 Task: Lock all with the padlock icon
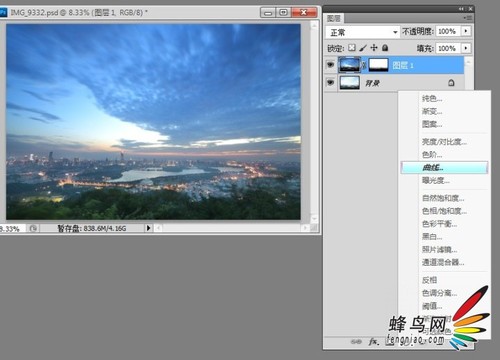click(x=385, y=48)
